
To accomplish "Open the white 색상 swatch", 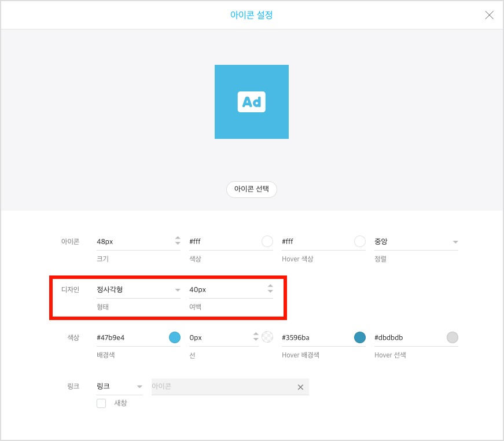I will click(x=267, y=241).
